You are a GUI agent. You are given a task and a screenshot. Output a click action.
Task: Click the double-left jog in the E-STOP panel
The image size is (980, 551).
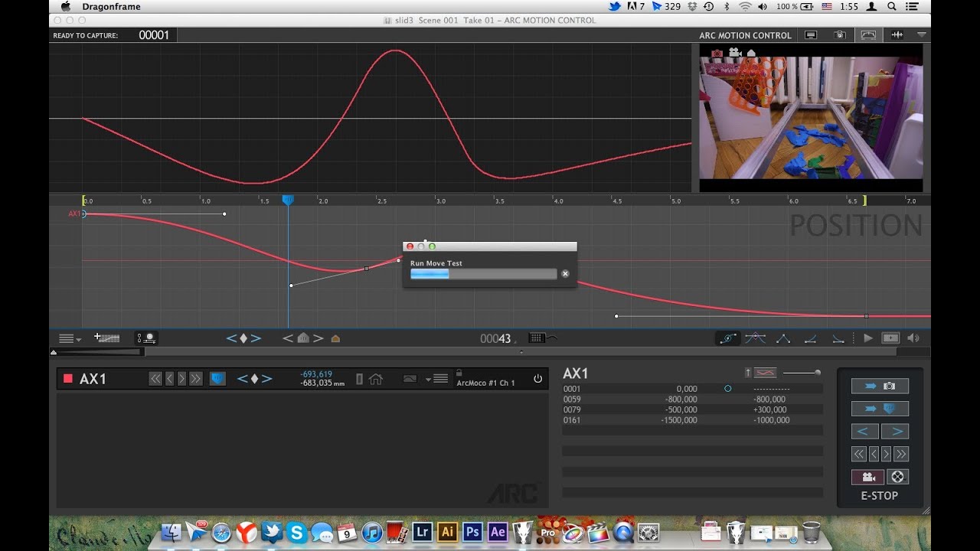tap(859, 455)
